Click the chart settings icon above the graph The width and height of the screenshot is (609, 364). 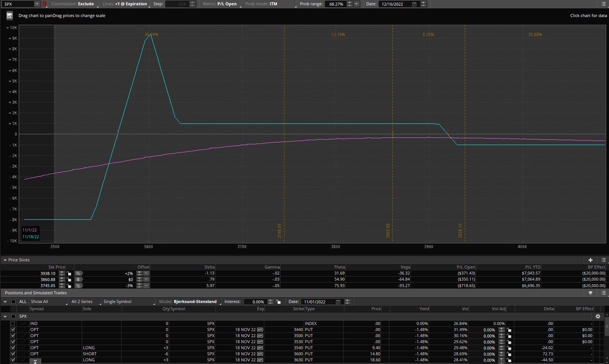[x=10, y=16]
